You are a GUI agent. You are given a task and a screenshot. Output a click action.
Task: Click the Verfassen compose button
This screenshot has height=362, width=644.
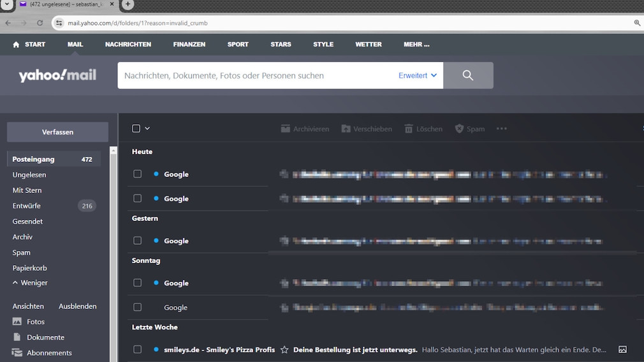click(x=57, y=132)
